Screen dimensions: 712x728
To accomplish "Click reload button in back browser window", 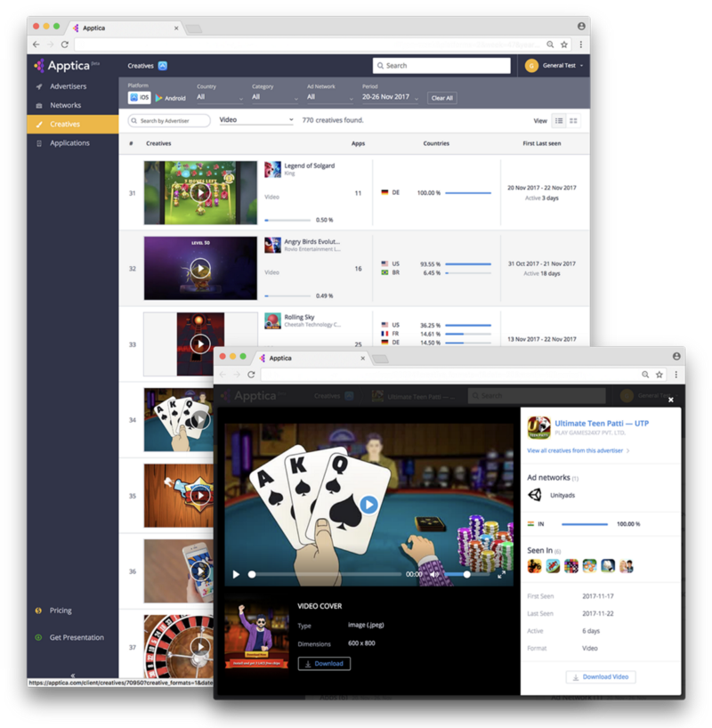I will (65, 44).
